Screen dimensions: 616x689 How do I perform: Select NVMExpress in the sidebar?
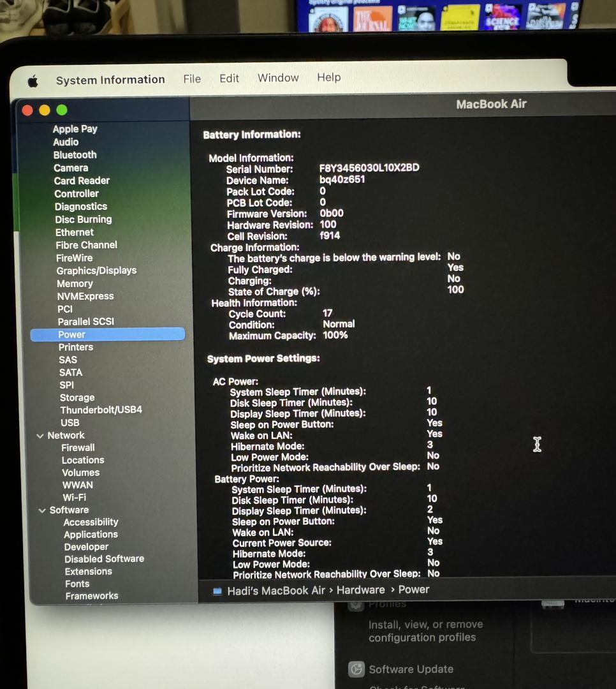coord(85,297)
